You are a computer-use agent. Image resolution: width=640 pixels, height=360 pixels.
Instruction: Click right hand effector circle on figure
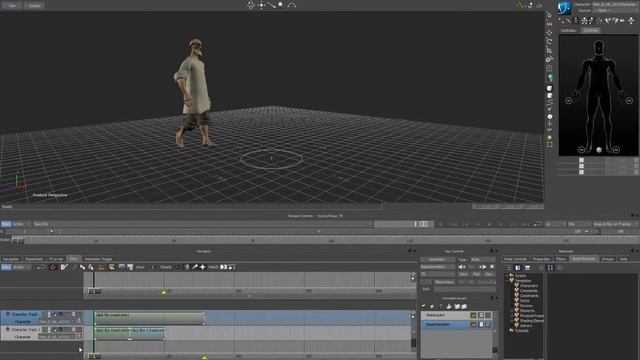tap(569, 100)
